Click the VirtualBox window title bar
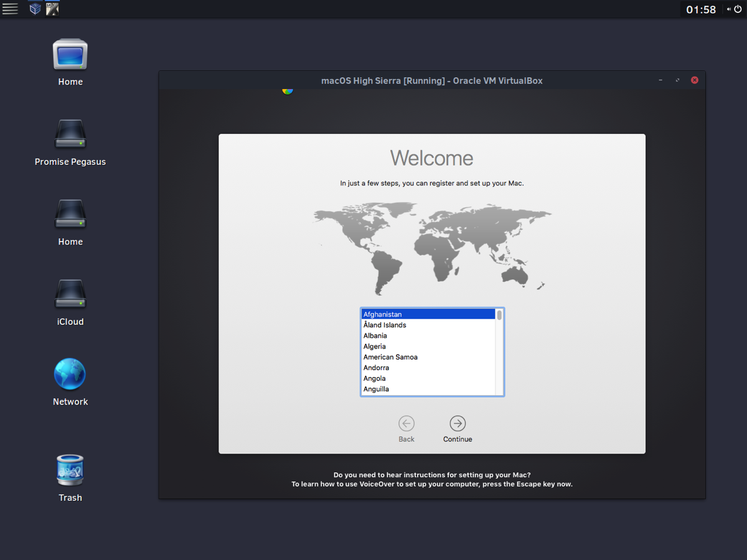 click(432, 80)
